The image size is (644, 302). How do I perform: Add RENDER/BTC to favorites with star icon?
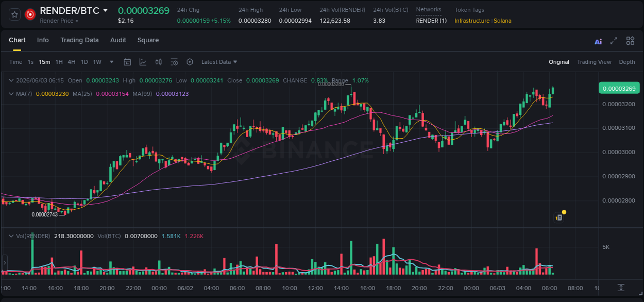[14, 14]
